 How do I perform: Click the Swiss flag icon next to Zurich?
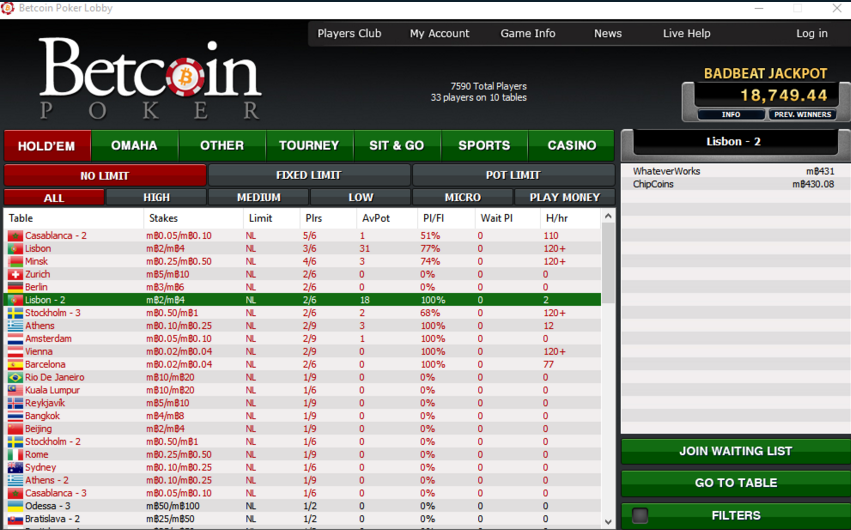coord(15,274)
